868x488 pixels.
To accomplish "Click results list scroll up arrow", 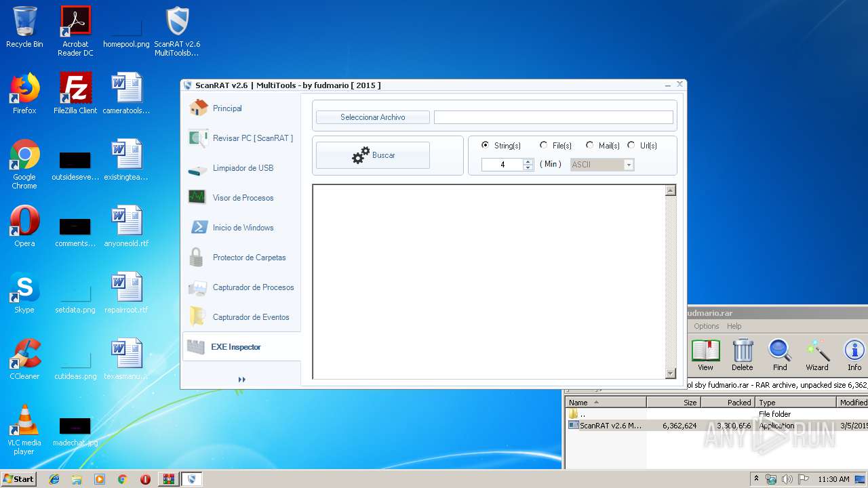I will click(671, 190).
